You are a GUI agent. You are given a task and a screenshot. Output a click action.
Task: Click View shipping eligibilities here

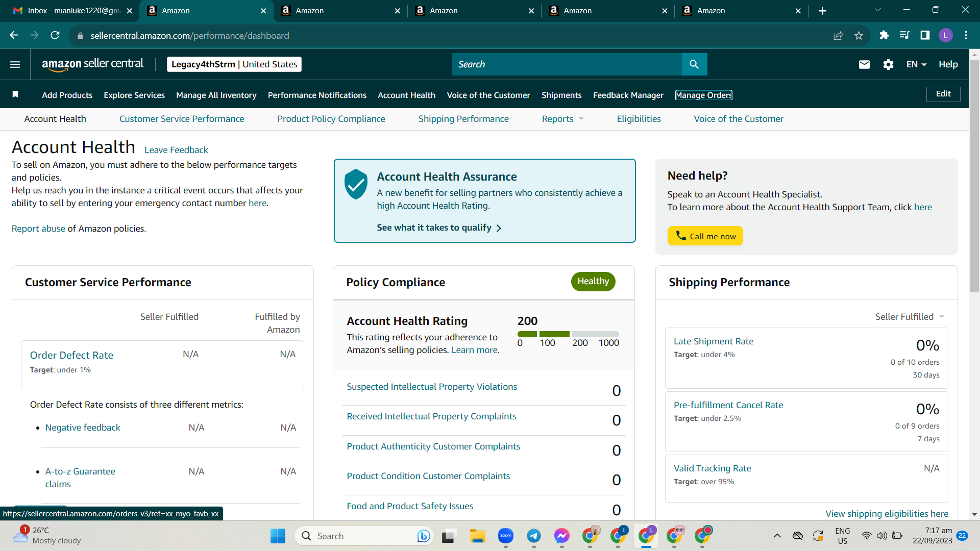click(x=887, y=514)
